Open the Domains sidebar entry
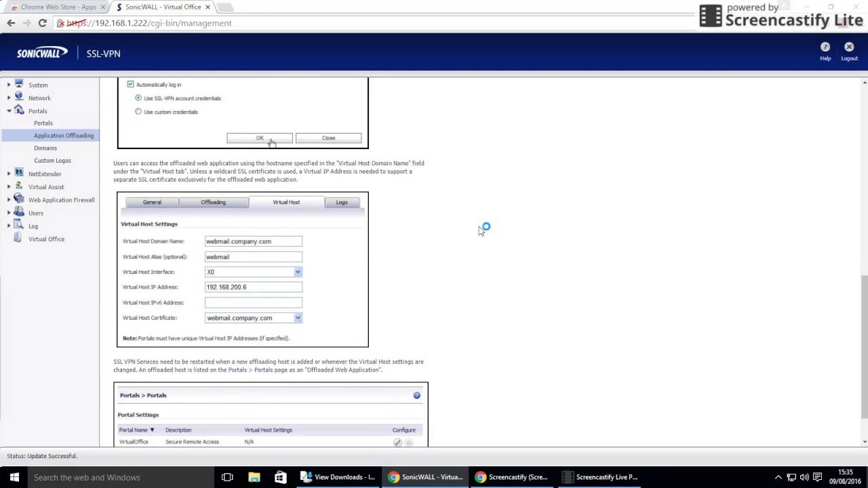 coord(45,148)
